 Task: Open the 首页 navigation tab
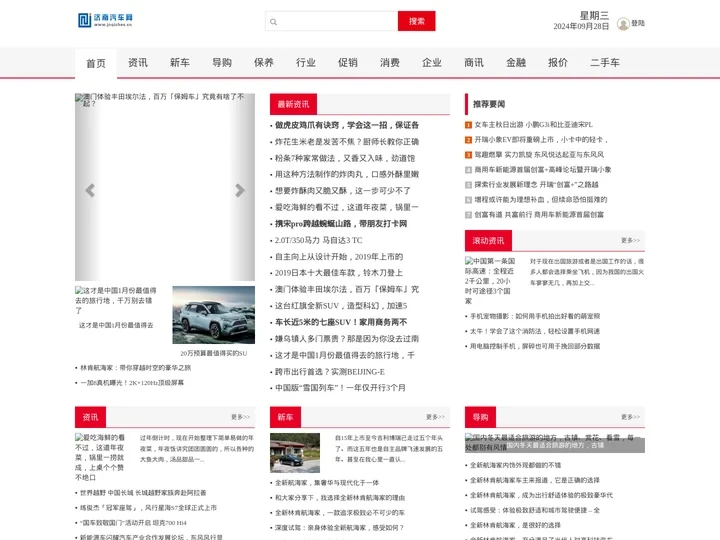point(96,63)
